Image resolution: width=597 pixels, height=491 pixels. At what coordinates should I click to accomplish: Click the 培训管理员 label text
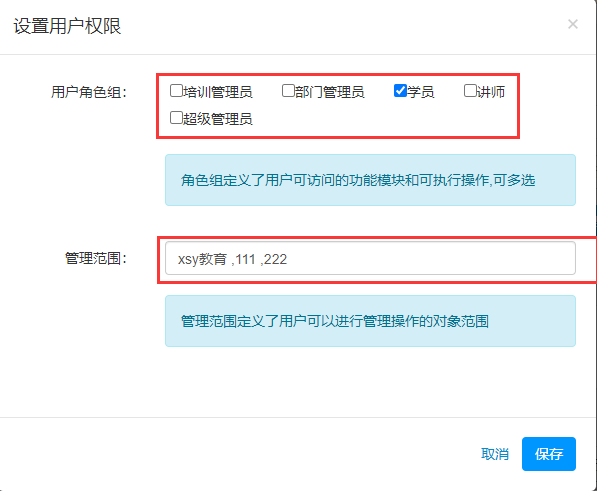[218, 92]
